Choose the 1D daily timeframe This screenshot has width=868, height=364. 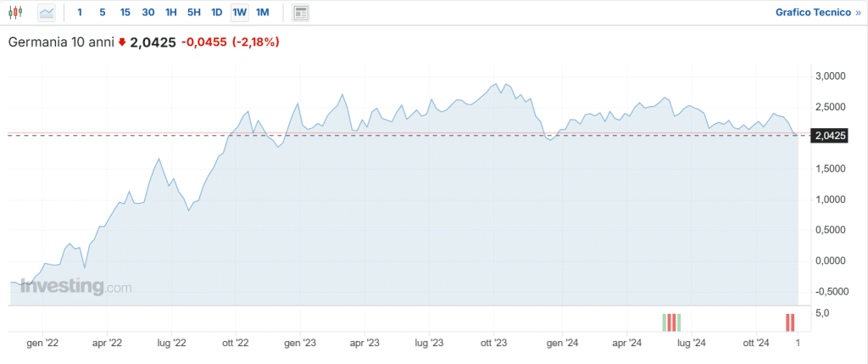[x=217, y=13]
